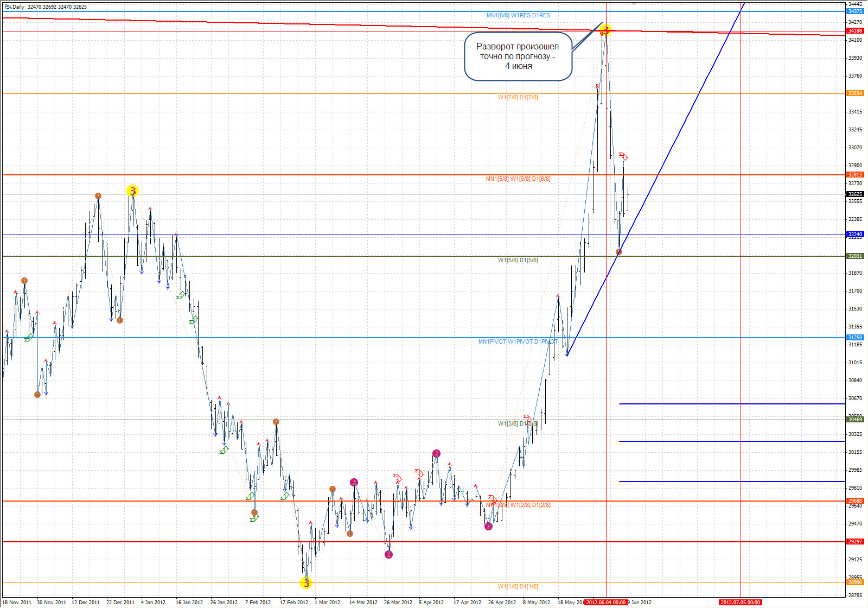Viewport: 868px width, 608px height.
Task: Click the magenta circle marker at the late March low
Action: [x=388, y=554]
